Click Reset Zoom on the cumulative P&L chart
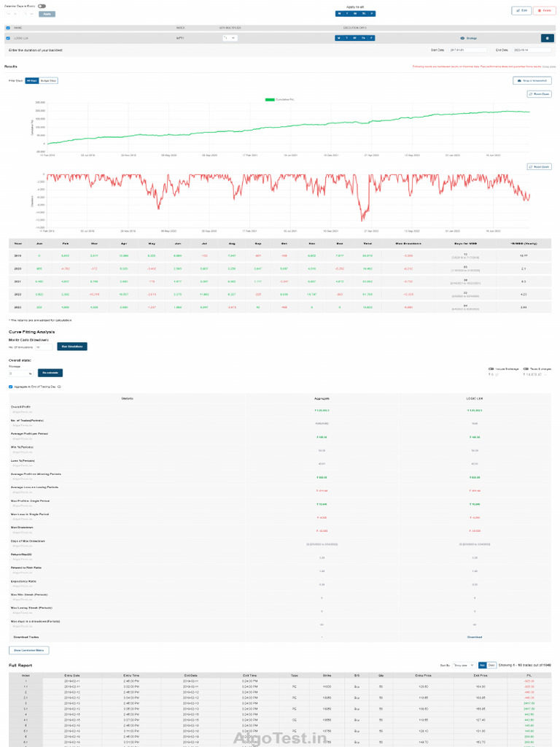 point(539,94)
